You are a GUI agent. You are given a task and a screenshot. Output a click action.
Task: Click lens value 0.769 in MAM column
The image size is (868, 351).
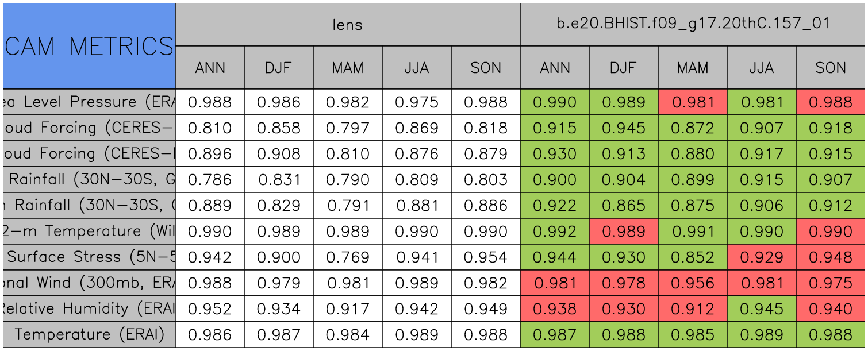pos(348,257)
